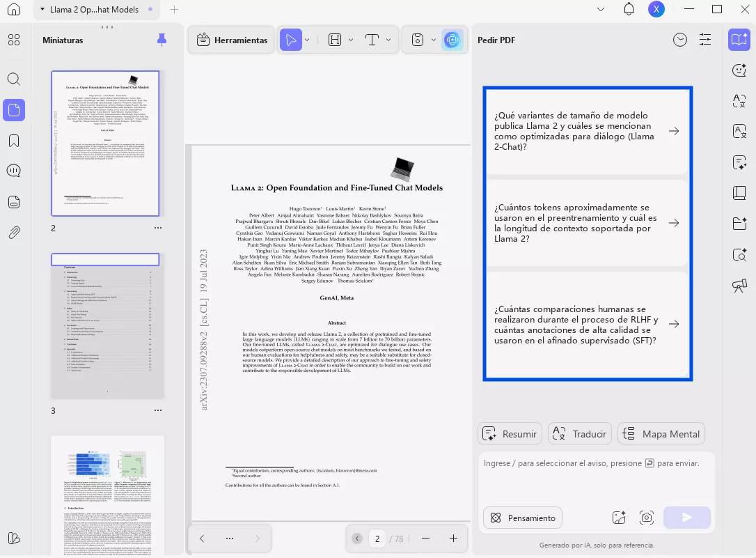Open the attachments paperclip icon

pyautogui.click(x=14, y=233)
